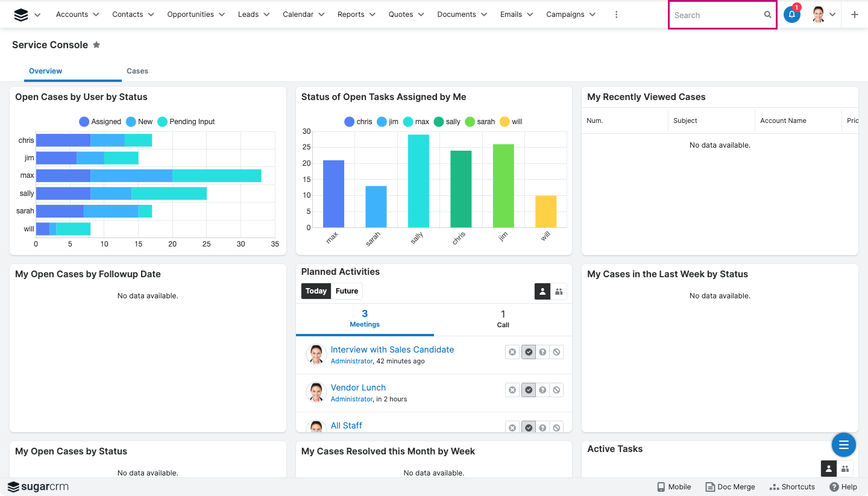
Task: Open Shortcuts in the footer bar
Action: 792,487
